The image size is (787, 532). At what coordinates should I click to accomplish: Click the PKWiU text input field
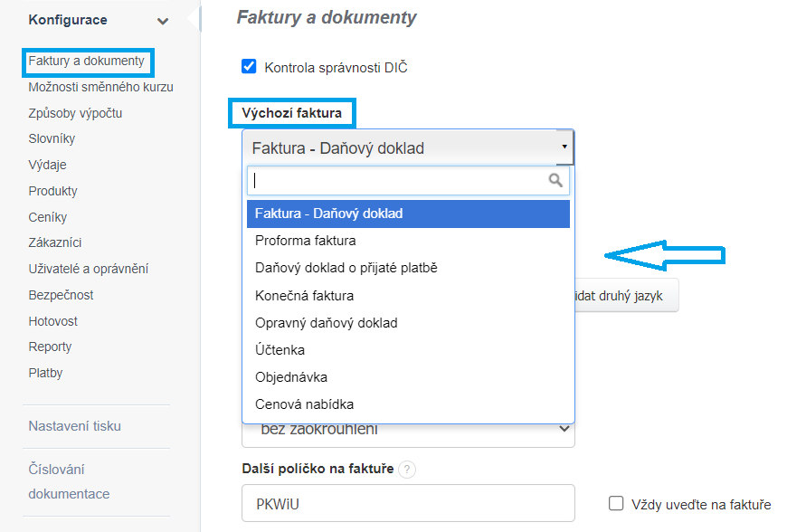[x=408, y=504]
